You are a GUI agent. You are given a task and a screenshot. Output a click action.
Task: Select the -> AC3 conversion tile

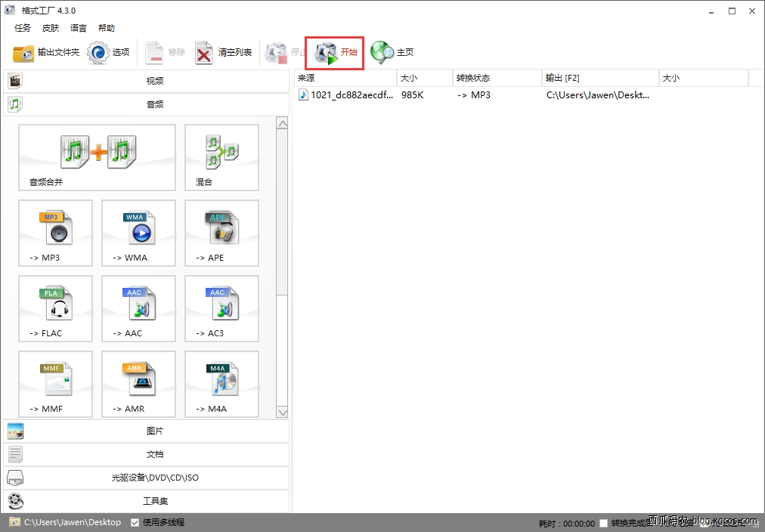[x=221, y=308]
